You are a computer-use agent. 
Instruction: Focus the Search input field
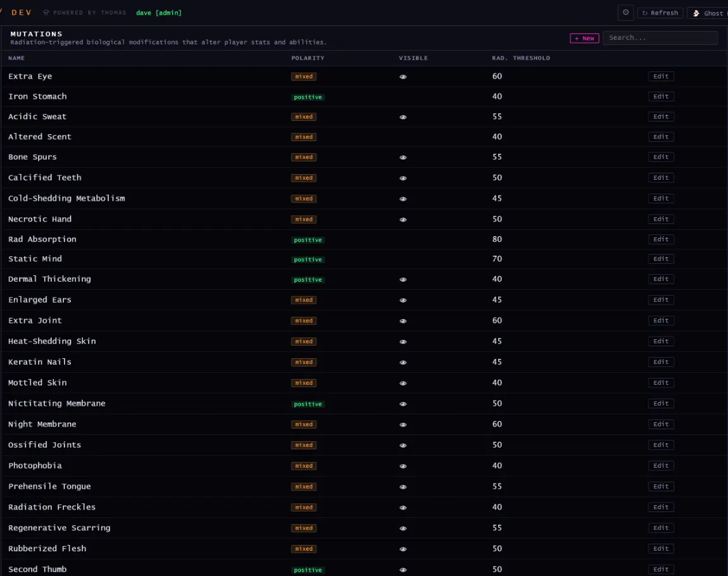[660, 37]
